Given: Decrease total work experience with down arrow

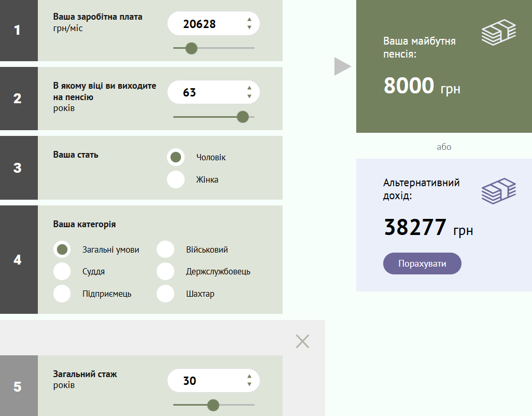Looking at the screenshot, I should (x=249, y=384).
